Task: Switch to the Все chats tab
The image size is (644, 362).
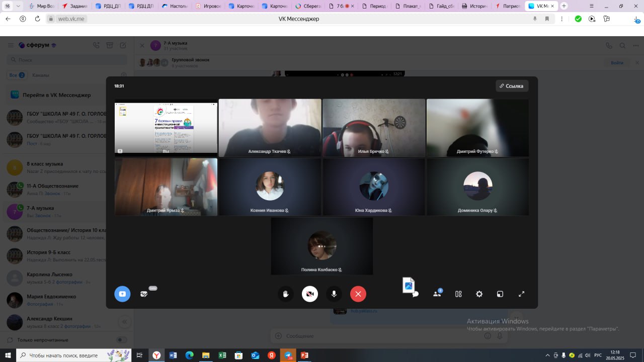Action: (x=17, y=75)
